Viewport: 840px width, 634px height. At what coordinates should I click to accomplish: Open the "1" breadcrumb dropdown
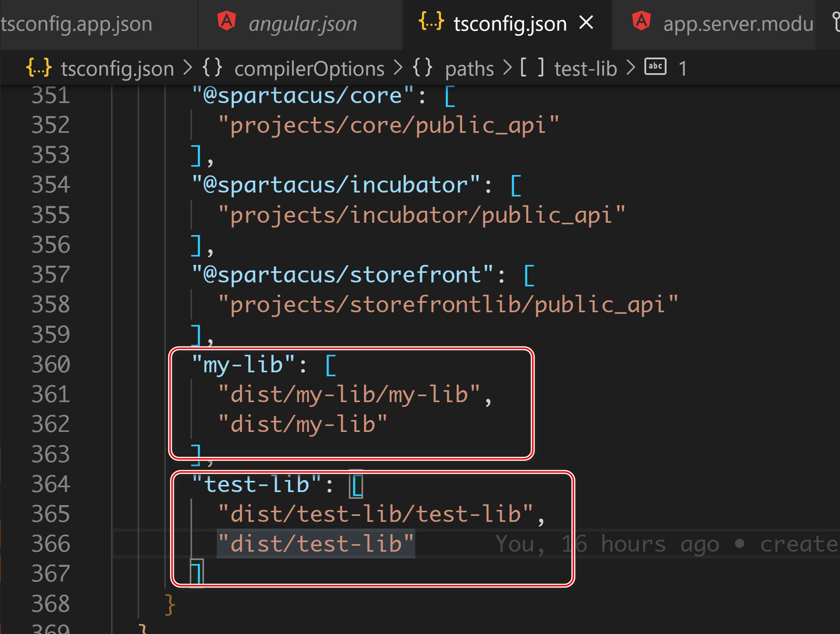682,68
